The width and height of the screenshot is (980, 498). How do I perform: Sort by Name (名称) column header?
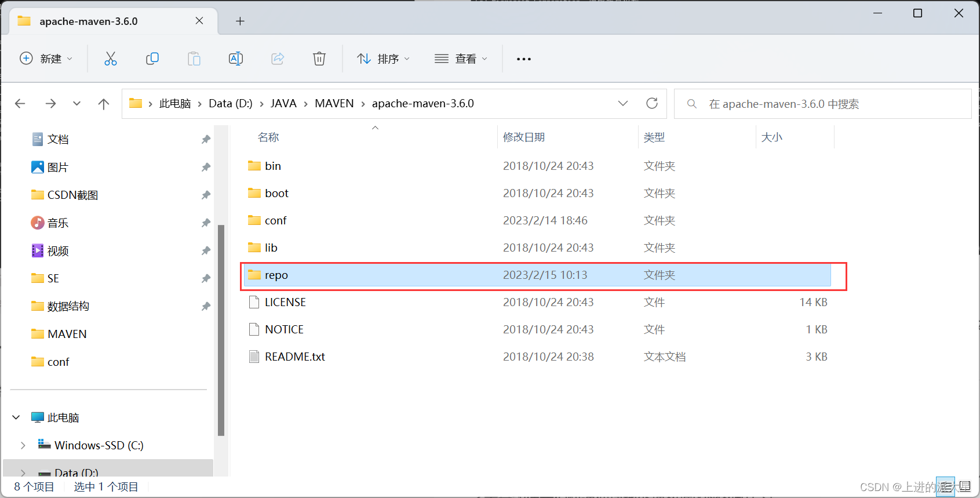(x=268, y=137)
